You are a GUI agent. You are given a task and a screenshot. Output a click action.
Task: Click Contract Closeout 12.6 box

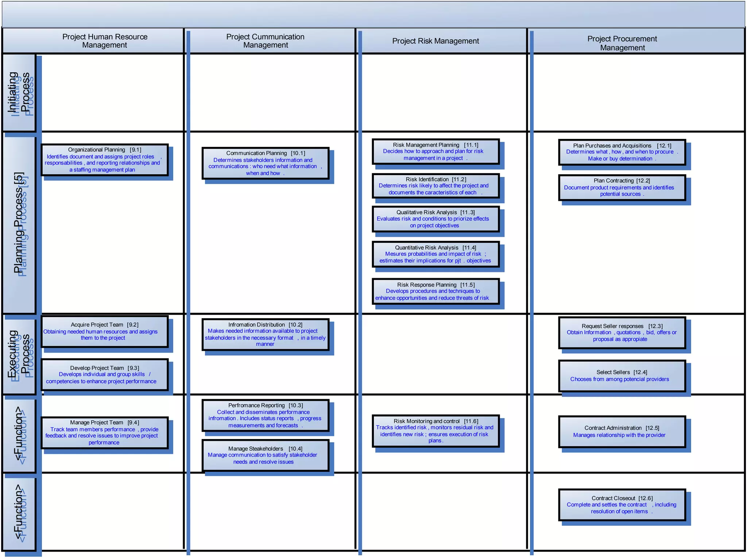click(622, 505)
